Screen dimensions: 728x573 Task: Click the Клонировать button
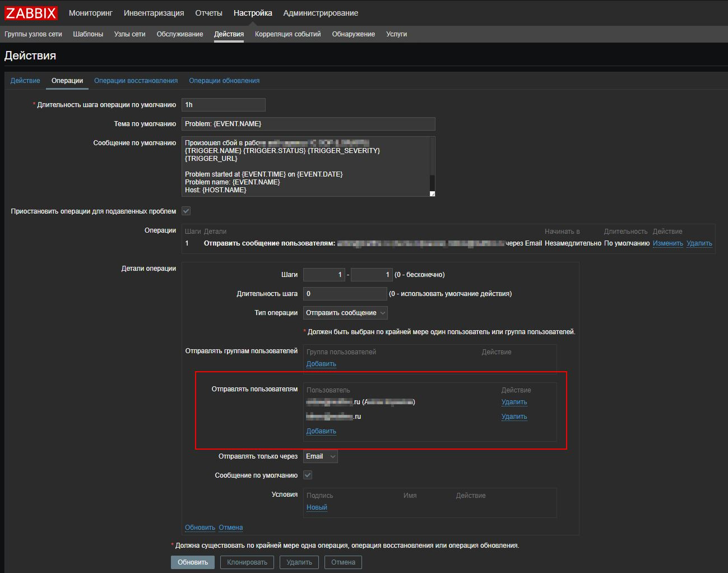[247, 562]
